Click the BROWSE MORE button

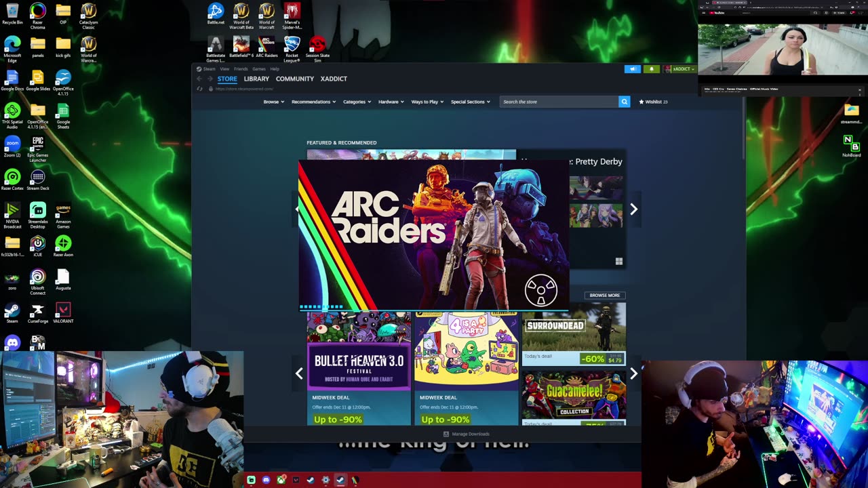coord(604,296)
